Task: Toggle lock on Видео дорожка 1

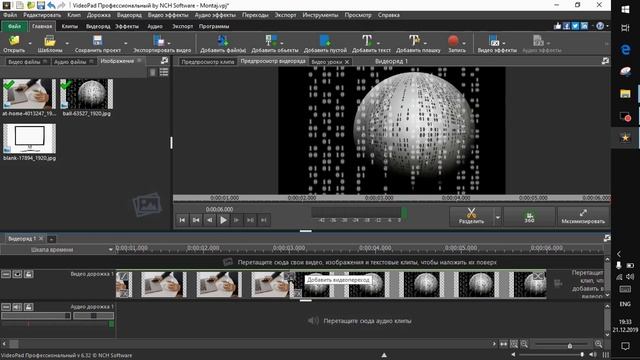Action: pos(28,274)
